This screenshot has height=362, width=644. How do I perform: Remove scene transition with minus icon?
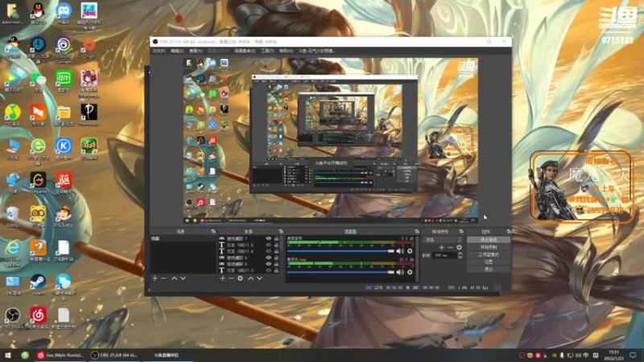[450, 248]
